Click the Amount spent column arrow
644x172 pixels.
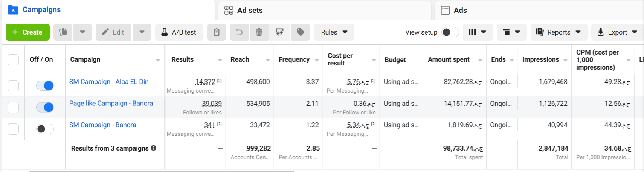[x=480, y=60]
